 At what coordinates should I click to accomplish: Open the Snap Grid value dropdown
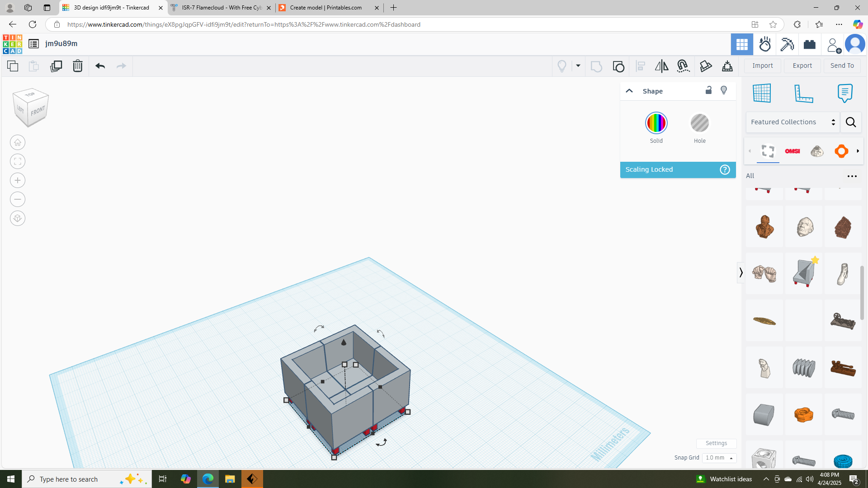[x=719, y=458]
